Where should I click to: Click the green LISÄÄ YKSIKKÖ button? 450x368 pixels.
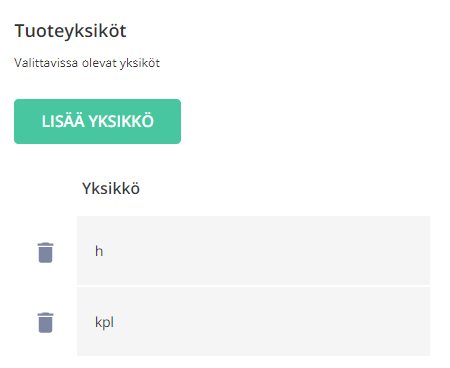coord(97,121)
